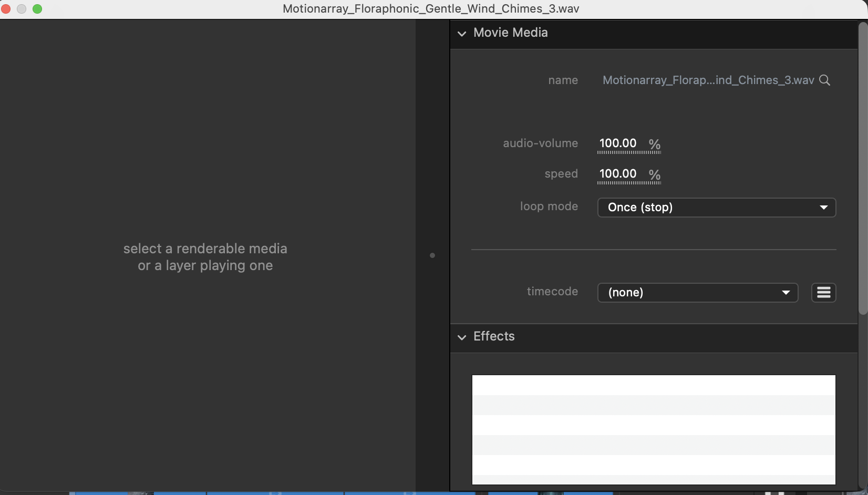Collapse the Movie Media section chevron
868x495 pixels.
point(462,34)
